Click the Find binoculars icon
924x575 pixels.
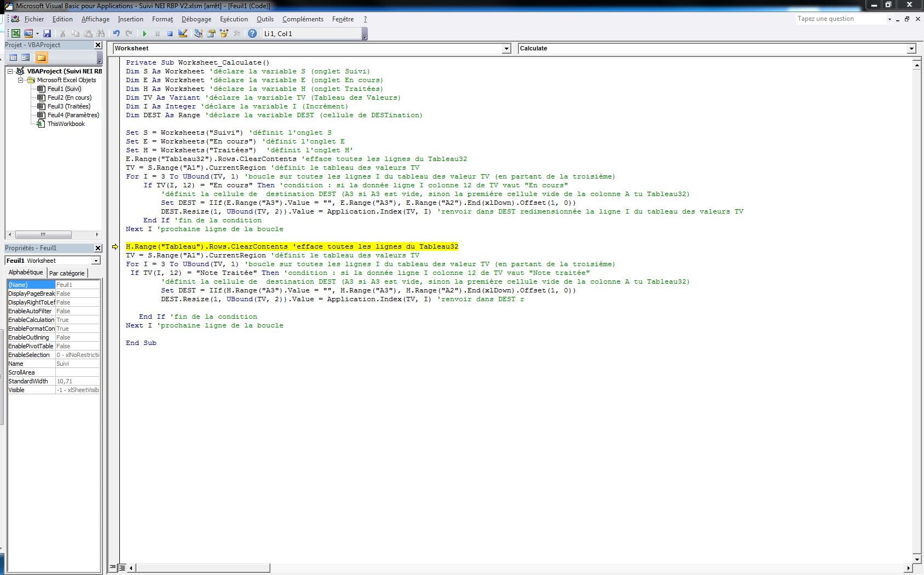pos(100,34)
